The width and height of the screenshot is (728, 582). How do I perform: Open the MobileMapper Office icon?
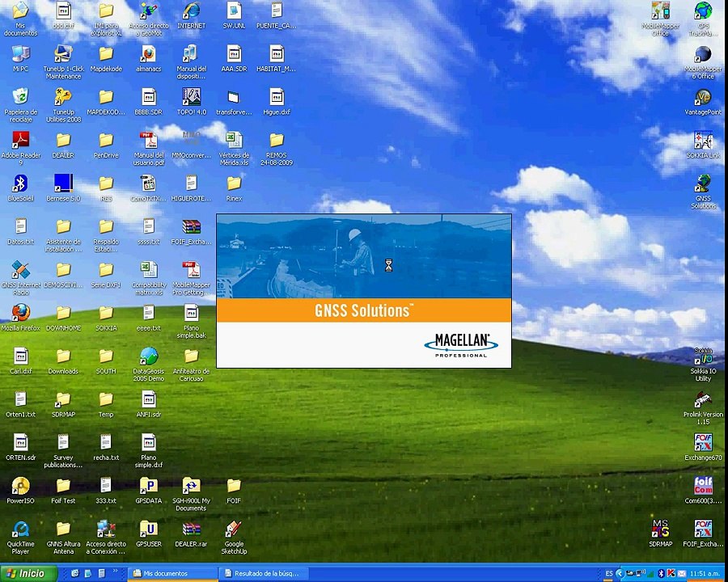tap(660, 11)
